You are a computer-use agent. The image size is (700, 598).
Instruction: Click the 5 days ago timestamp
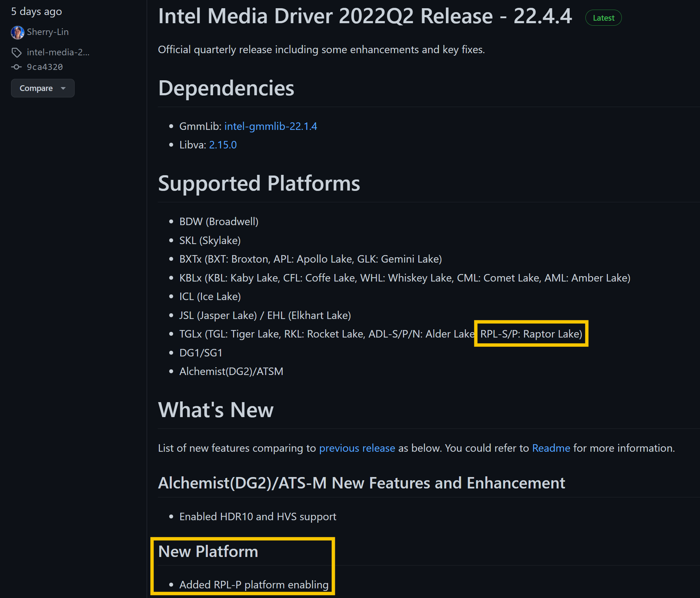[36, 11]
